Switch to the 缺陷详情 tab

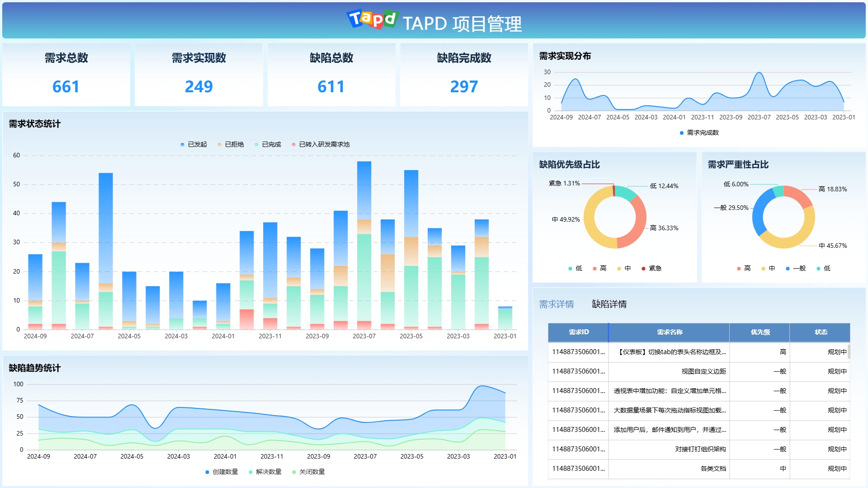pos(609,304)
